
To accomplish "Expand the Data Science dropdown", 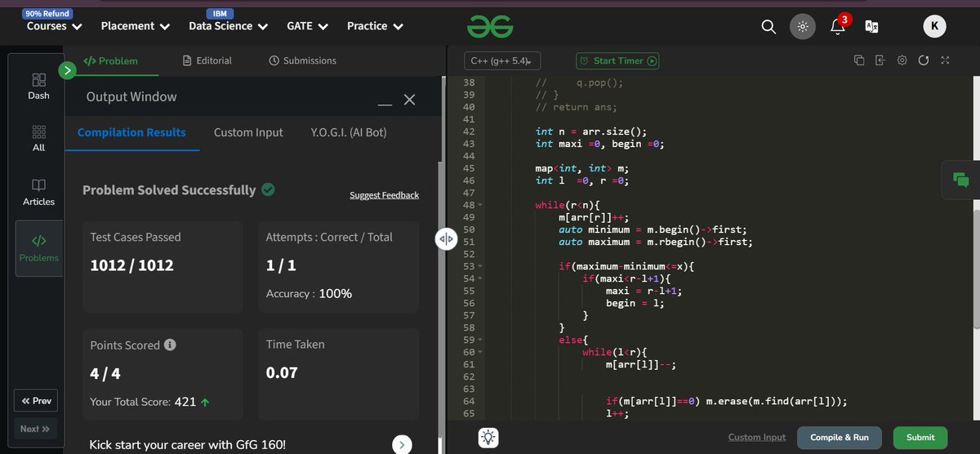I will tap(229, 26).
